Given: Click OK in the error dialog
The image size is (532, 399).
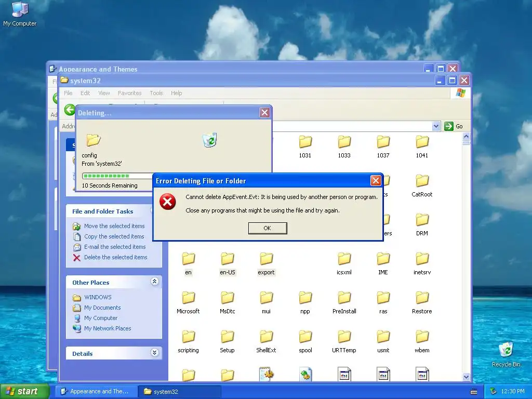Looking at the screenshot, I should point(268,228).
